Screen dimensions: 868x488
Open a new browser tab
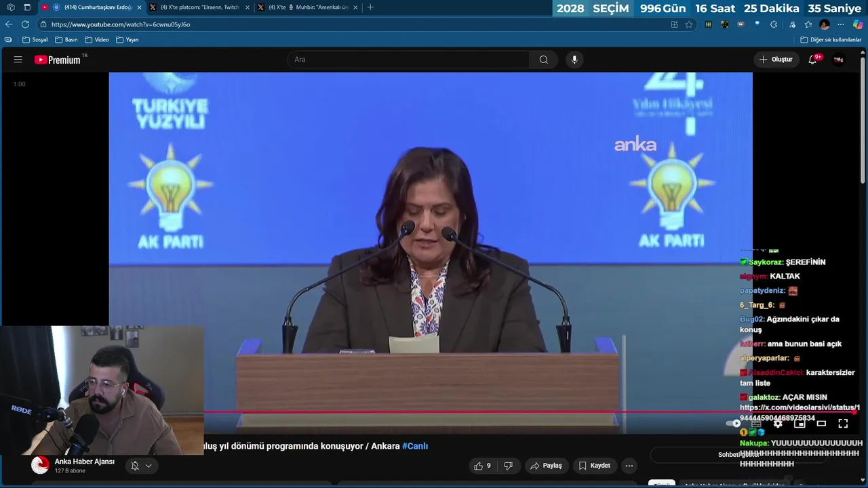(370, 7)
